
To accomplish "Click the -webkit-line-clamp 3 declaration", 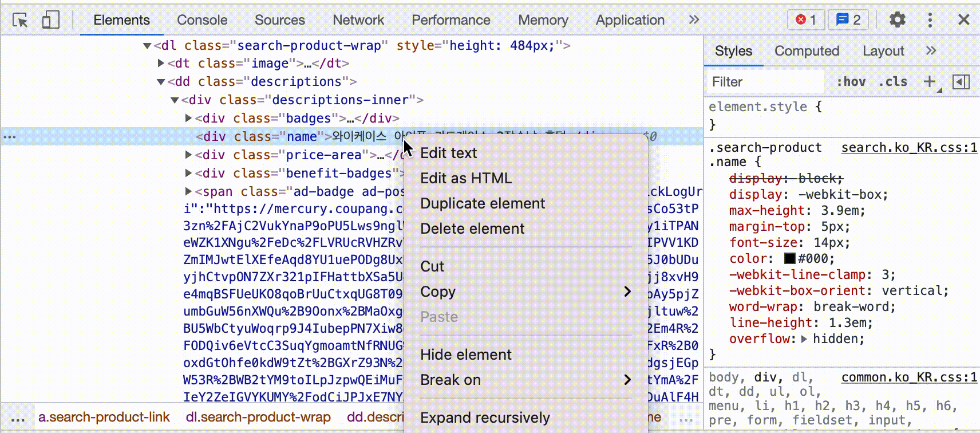I will point(812,275).
